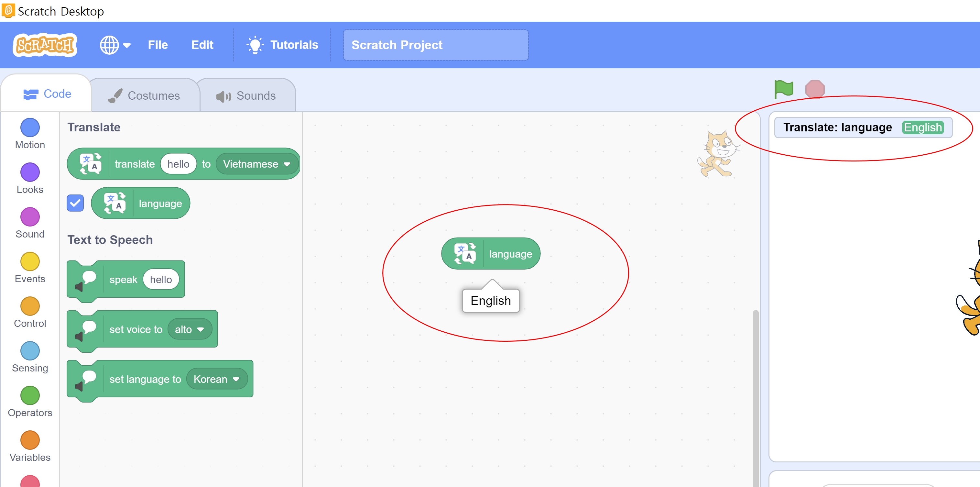Select the Events block category
Viewport: 980px width, 487px height.
[30, 268]
